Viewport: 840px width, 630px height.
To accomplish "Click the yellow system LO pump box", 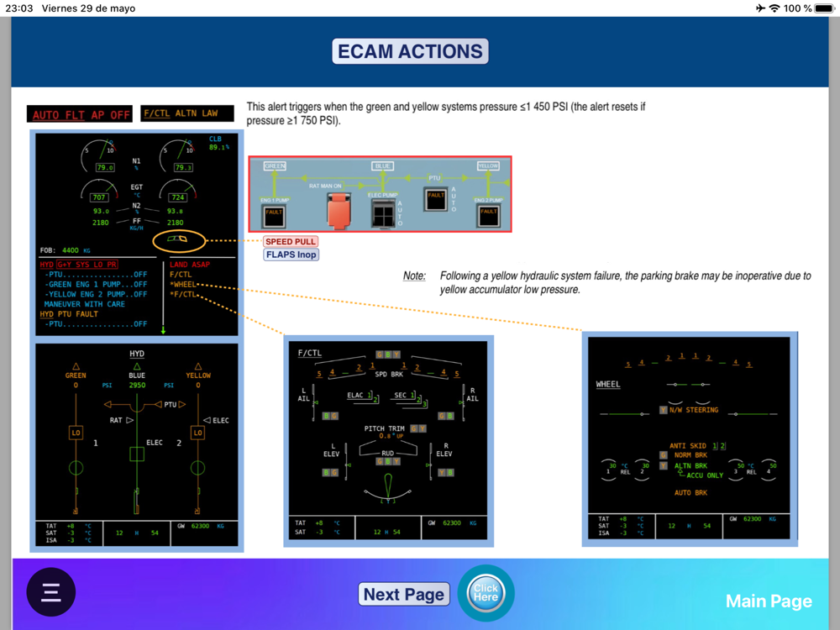I will click(197, 433).
